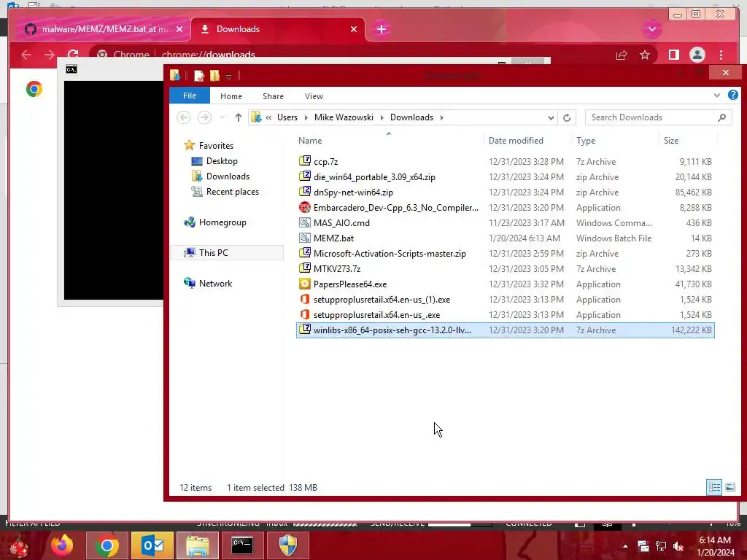The height and width of the screenshot is (560, 747).
Task: Open Outlook from the taskbar
Action: click(x=152, y=545)
